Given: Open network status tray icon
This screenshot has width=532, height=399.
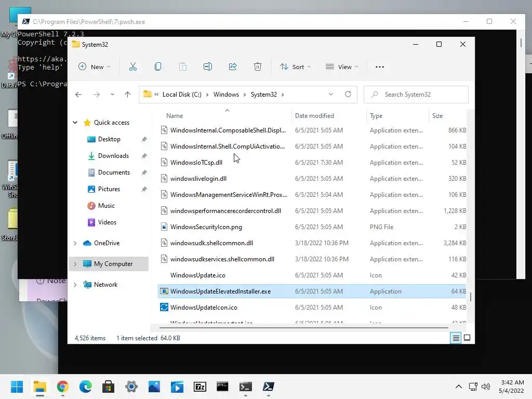Looking at the screenshot, I should (x=473, y=387).
